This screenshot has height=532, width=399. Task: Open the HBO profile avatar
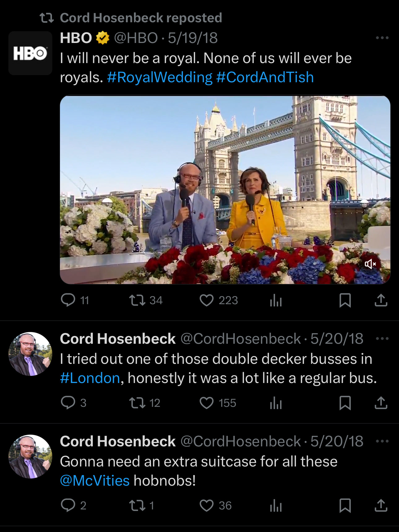[30, 53]
